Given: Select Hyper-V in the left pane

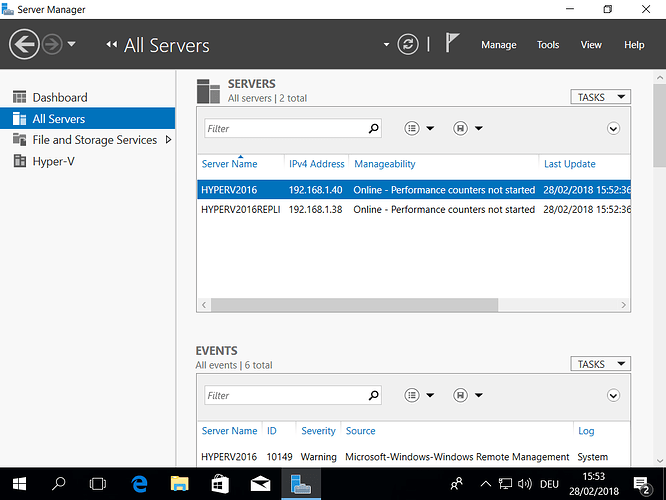Looking at the screenshot, I should tap(53, 161).
